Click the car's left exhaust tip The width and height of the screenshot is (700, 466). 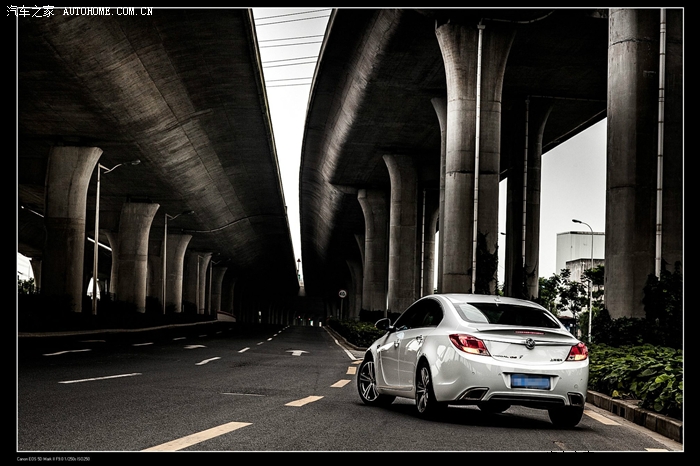coord(475,395)
